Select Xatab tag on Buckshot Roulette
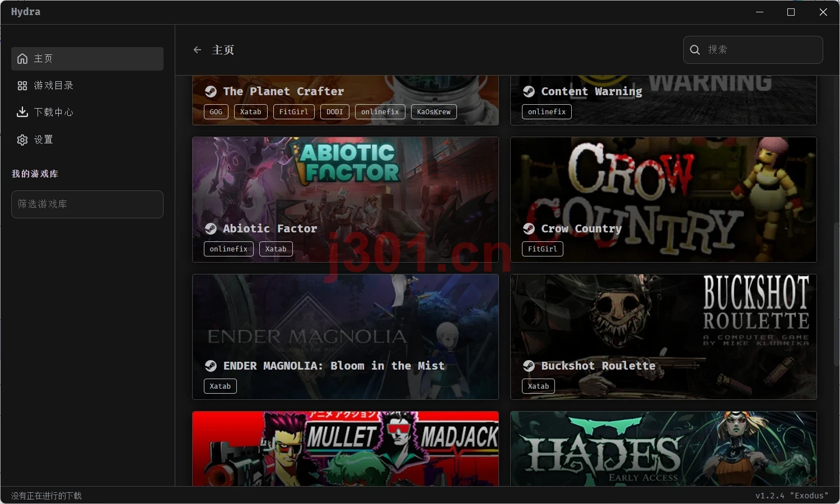The height and width of the screenshot is (504, 840). tap(538, 386)
